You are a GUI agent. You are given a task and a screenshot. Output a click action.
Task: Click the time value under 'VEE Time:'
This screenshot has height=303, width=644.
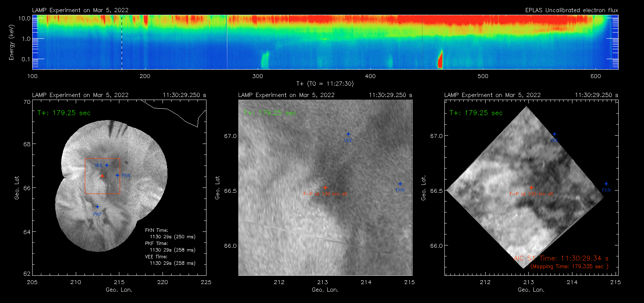173,263
